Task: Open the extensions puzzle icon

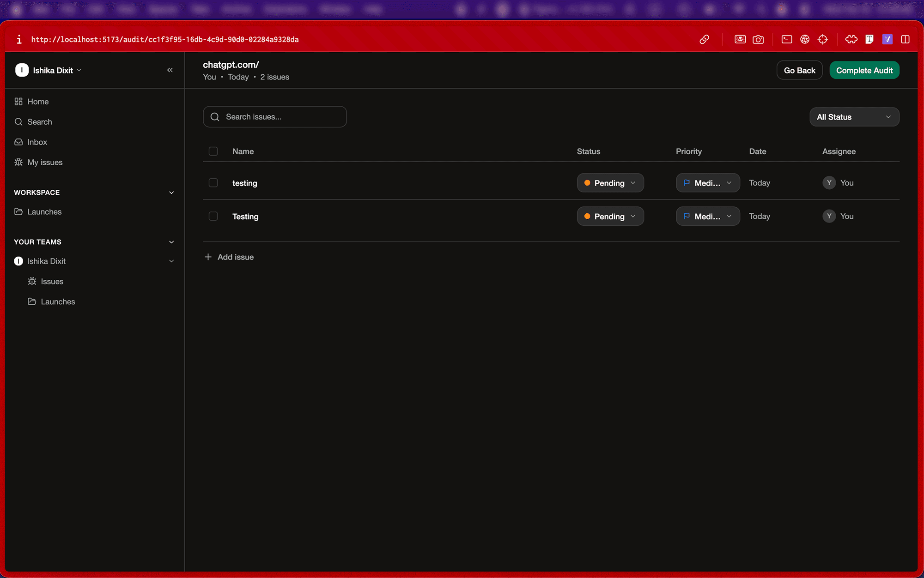Action: point(851,40)
